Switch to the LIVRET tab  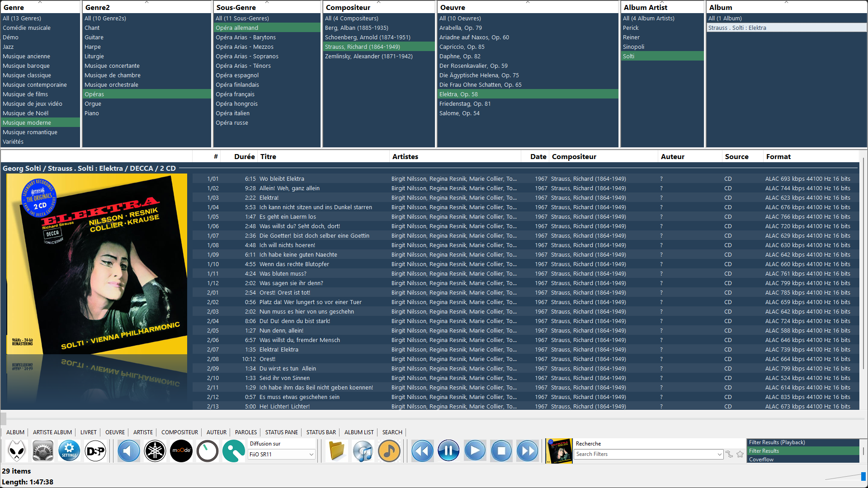[89, 432]
